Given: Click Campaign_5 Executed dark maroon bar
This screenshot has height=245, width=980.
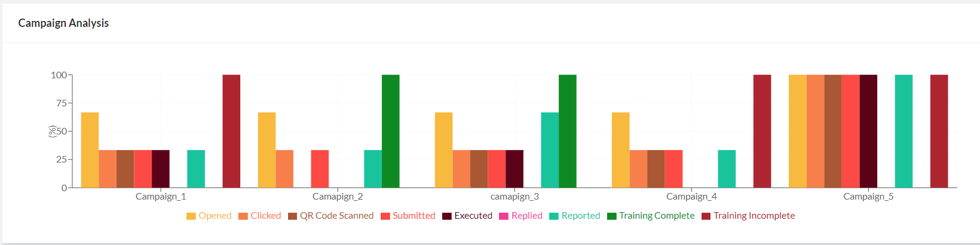Looking at the screenshot, I should point(868,131).
